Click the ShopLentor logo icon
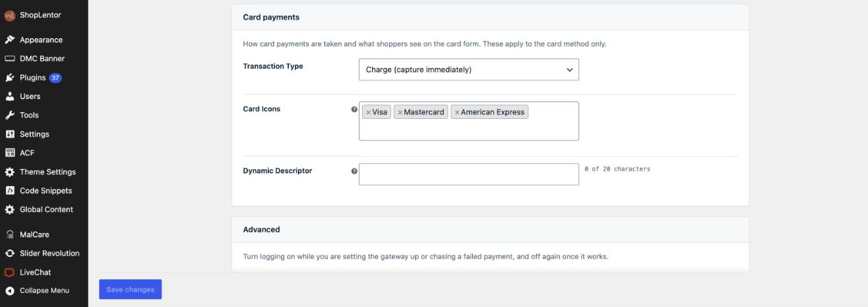The height and width of the screenshot is (307, 868). pyautogui.click(x=10, y=15)
